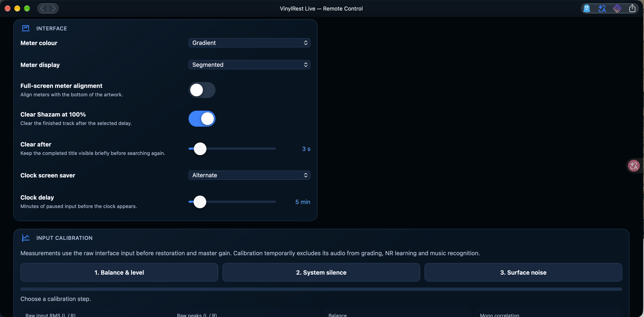Click the 'Clear after' label

(36, 144)
